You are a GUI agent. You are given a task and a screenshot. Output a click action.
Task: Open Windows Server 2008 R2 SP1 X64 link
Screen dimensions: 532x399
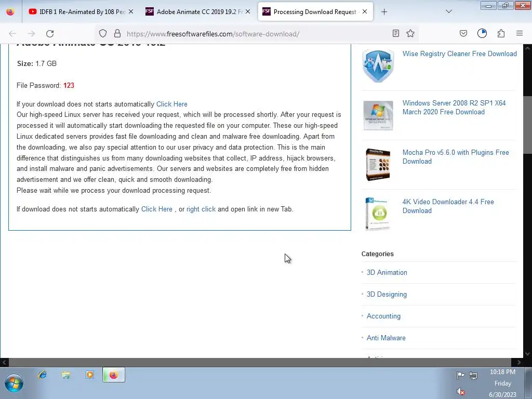[x=454, y=107]
